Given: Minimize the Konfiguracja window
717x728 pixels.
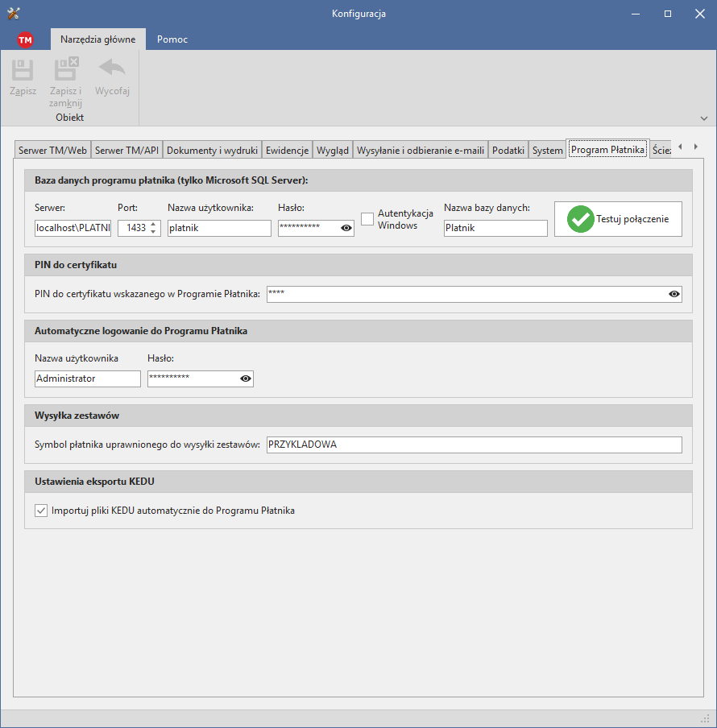Looking at the screenshot, I should pos(636,14).
